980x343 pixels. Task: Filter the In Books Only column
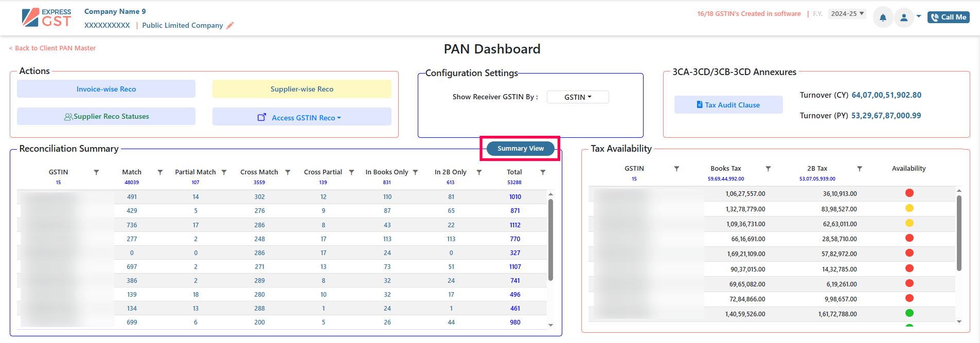coord(415,172)
